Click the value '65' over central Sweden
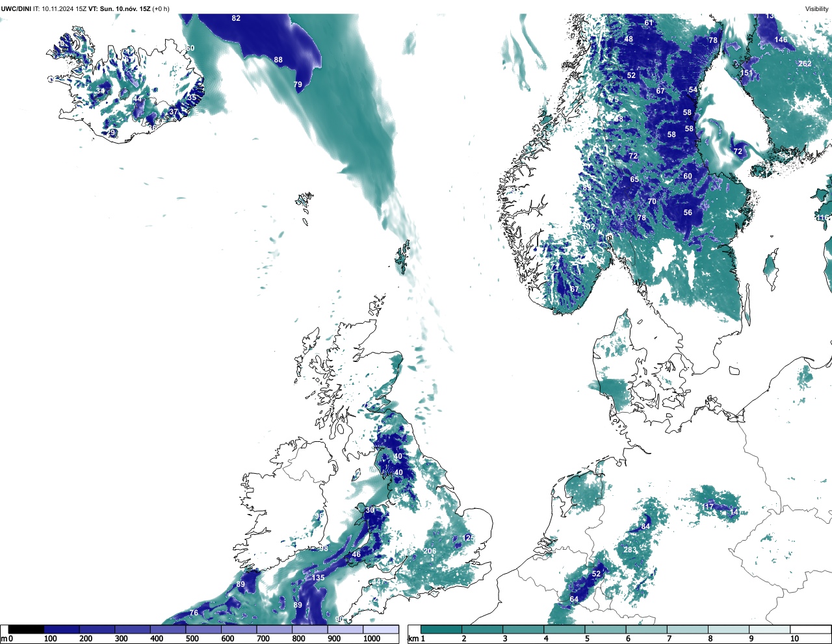 click(634, 179)
